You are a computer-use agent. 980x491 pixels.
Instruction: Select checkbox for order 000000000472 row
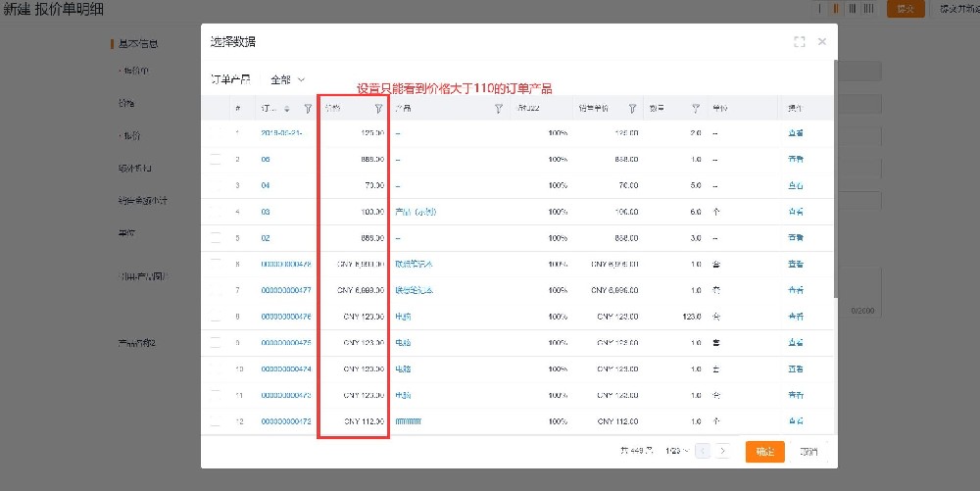216,421
